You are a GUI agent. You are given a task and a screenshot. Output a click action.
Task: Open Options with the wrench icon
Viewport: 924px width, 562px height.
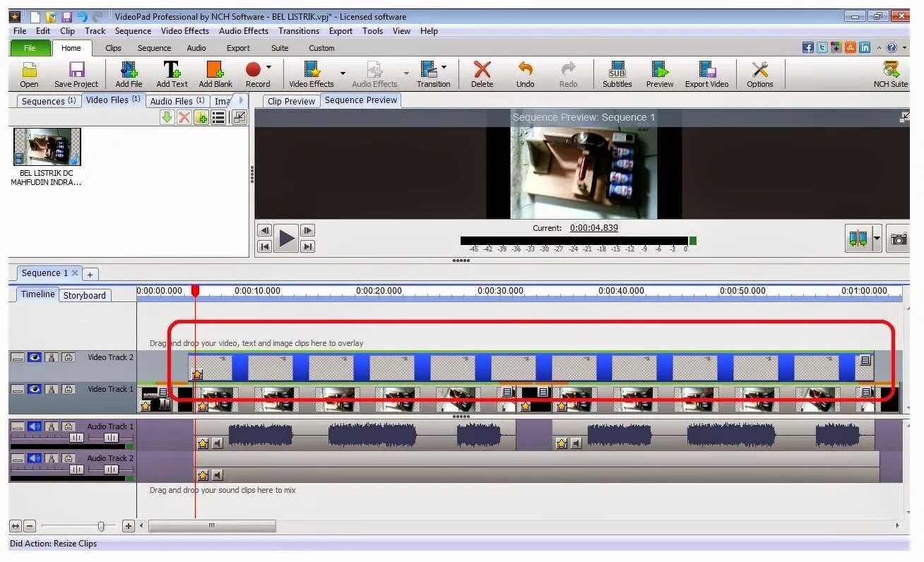tap(760, 74)
